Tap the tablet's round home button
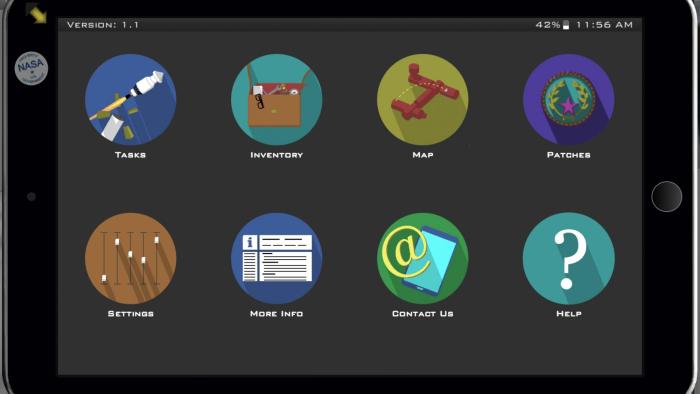The image size is (700, 394). coord(667,196)
